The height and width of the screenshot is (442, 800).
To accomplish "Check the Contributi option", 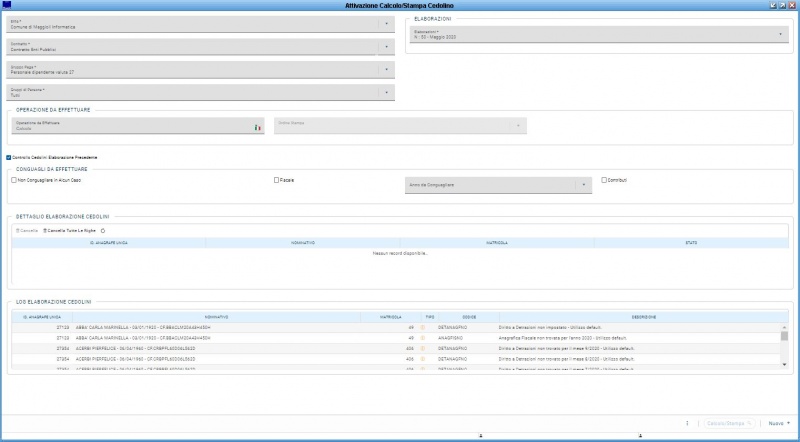I will click(x=604, y=180).
